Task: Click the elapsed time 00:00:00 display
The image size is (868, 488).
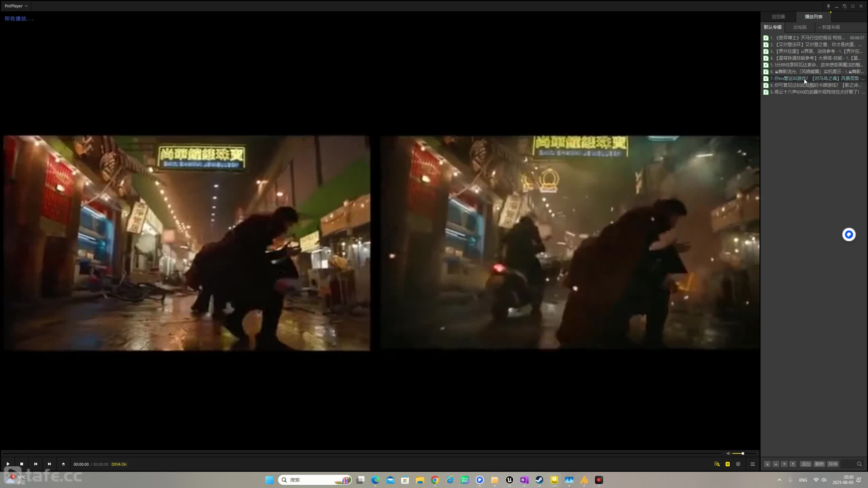Action: coord(81,464)
